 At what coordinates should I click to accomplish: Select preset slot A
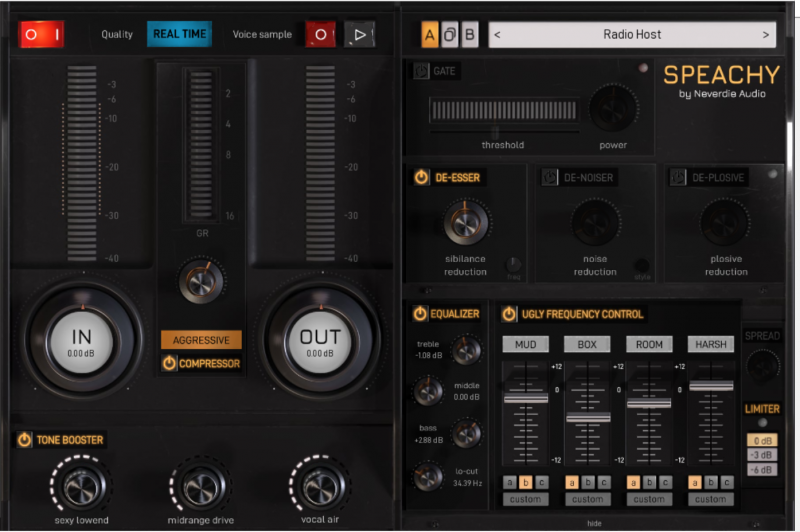pyautogui.click(x=430, y=35)
